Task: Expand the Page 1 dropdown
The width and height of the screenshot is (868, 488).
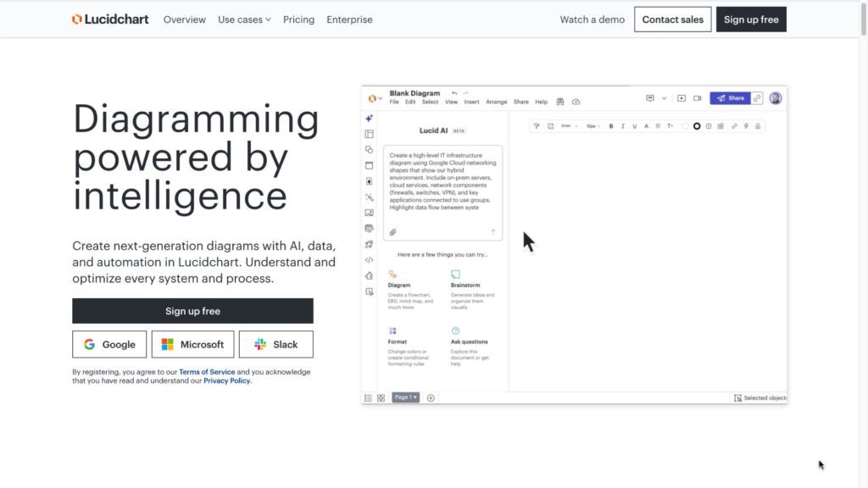Action: point(406,397)
